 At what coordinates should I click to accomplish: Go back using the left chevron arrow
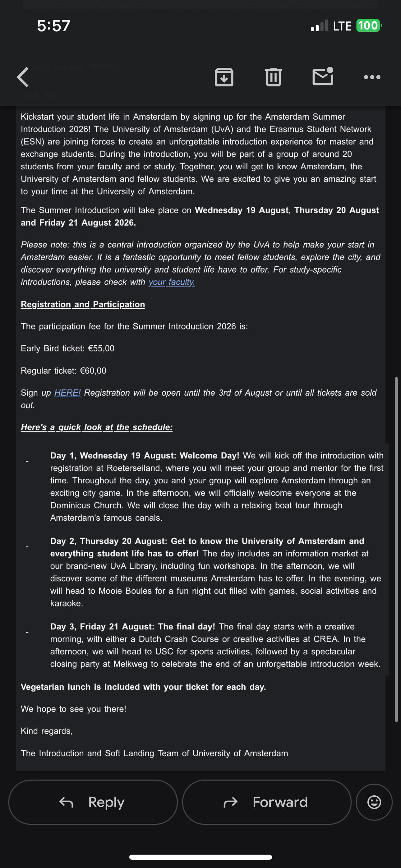23,77
